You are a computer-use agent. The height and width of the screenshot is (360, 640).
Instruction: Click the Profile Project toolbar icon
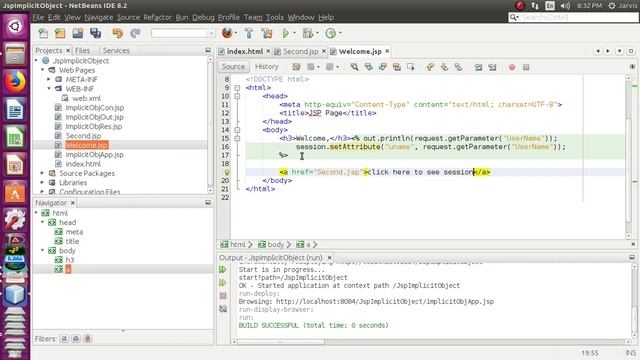coord(331,33)
